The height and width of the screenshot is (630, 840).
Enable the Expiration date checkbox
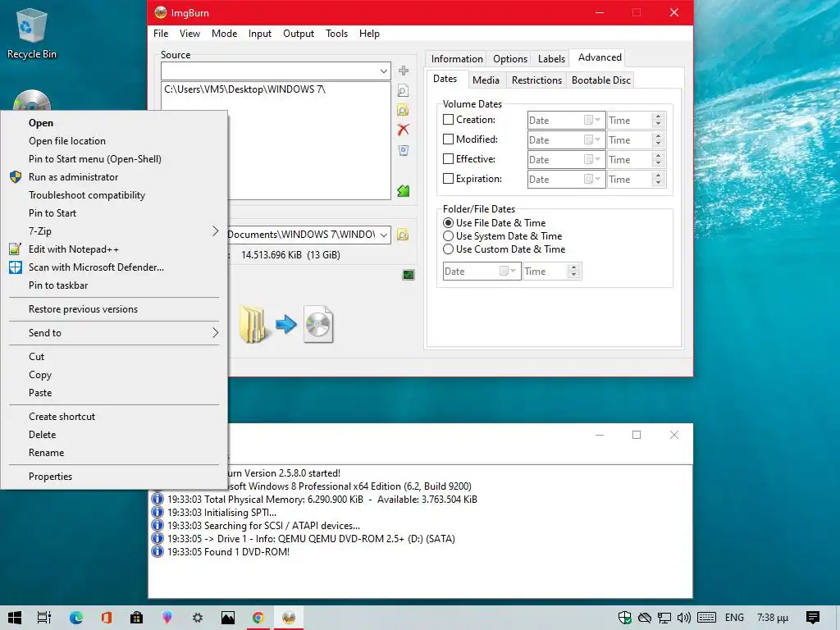coord(449,178)
